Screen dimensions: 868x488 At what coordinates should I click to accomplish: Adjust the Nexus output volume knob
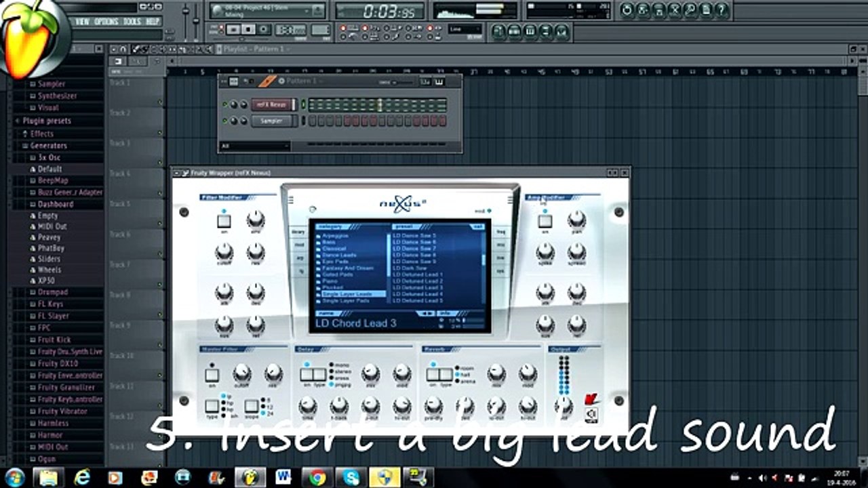[563, 406]
